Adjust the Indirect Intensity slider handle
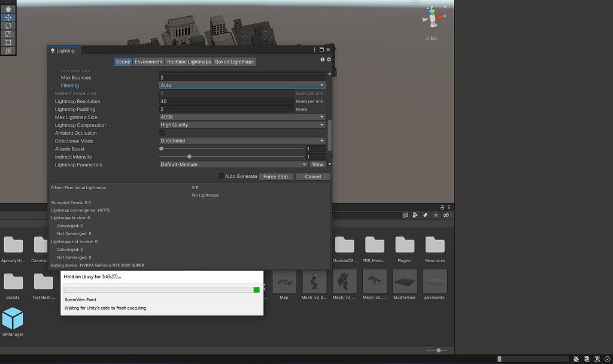This screenshot has height=364, width=613. pos(190,157)
